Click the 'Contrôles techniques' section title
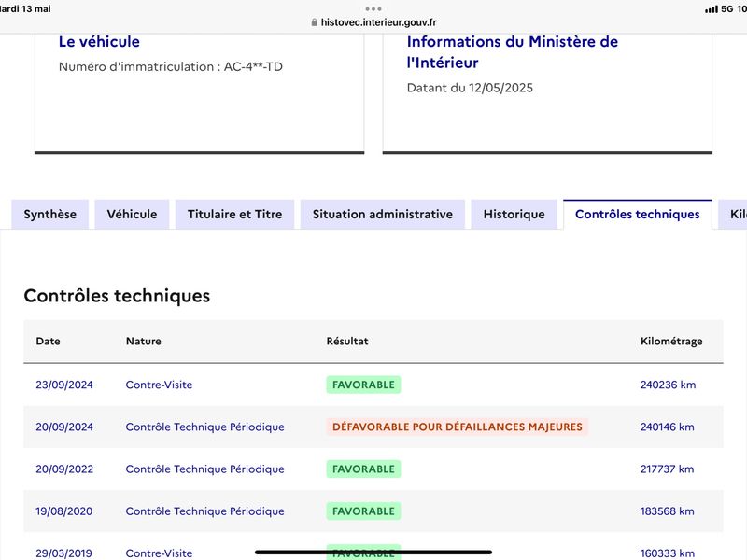This screenshot has height=560, width=747. pos(117,296)
